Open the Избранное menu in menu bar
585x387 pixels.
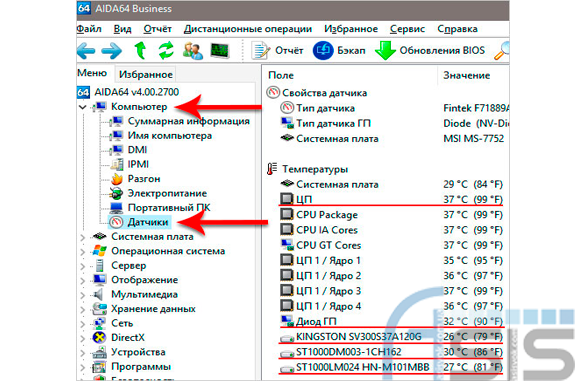(351, 29)
